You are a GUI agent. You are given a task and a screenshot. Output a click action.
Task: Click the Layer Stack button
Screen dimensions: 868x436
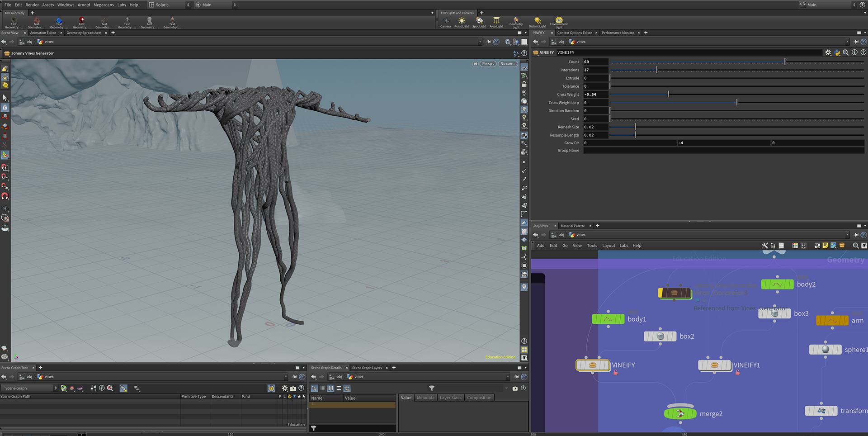pos(450,398)
